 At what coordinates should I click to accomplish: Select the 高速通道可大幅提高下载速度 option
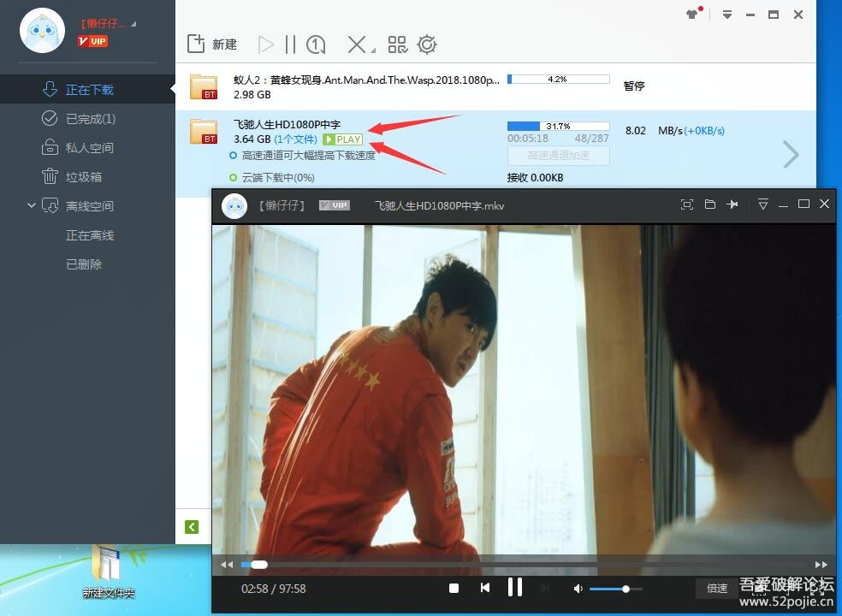click(303, 156)
